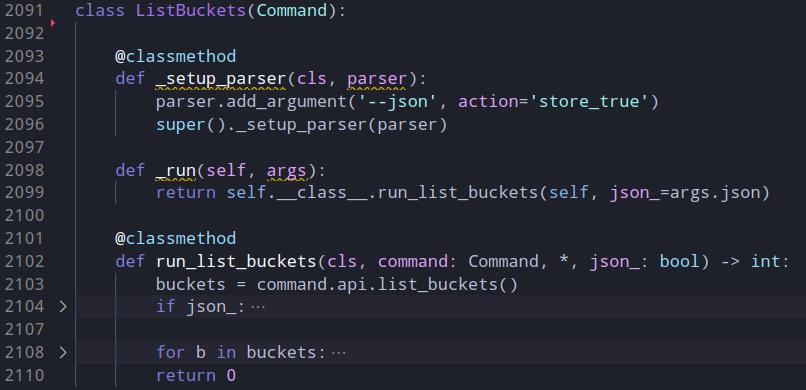Click Command type annotation on line 2102
The width and height of the screenshot is (806, 390).
(x=503, y=262)
